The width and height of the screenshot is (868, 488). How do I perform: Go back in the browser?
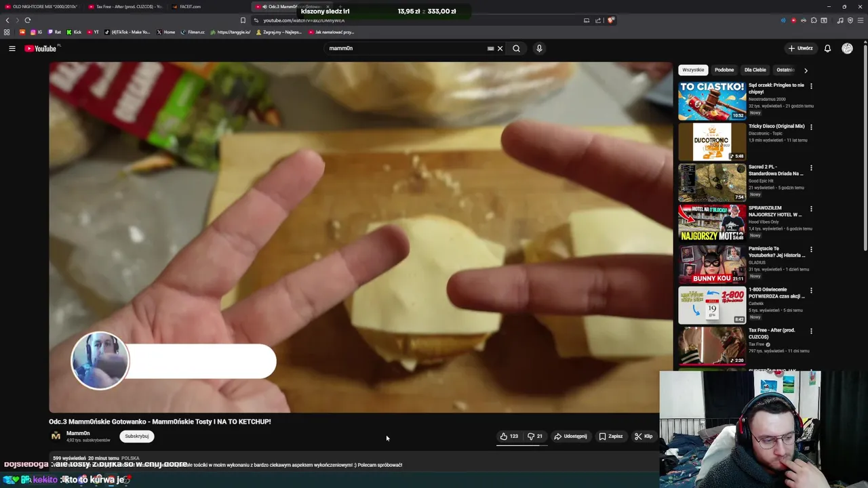[x=7, y=20]
